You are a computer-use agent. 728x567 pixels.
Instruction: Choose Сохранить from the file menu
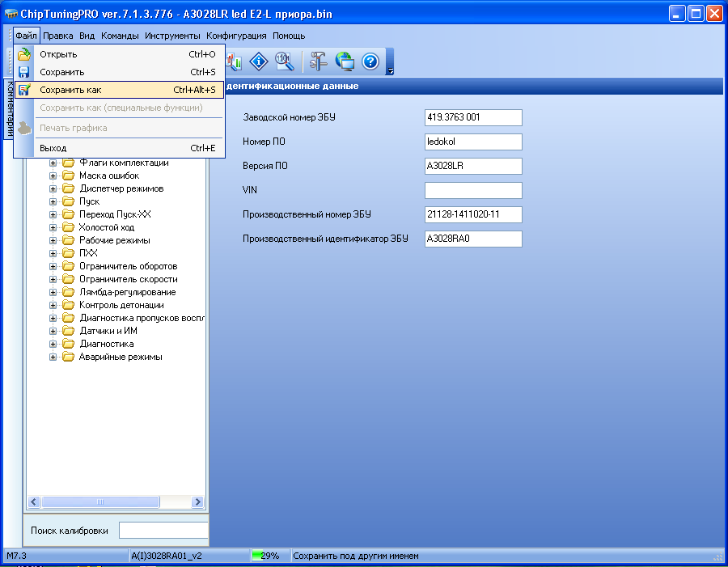point(120,72)
